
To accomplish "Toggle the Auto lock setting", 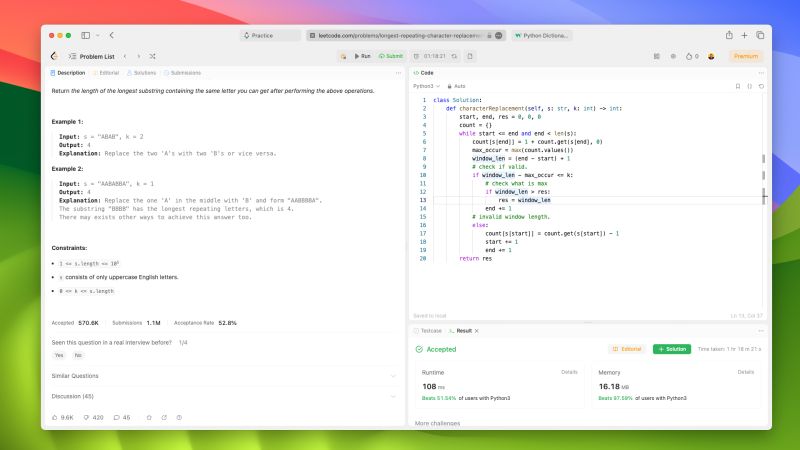I will [457, 86].
